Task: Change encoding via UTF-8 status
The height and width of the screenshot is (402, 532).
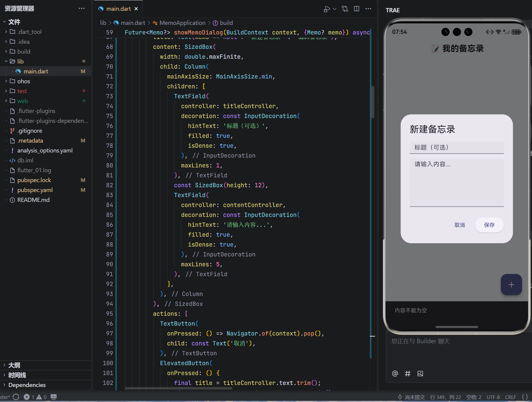Action: (493, 397)
